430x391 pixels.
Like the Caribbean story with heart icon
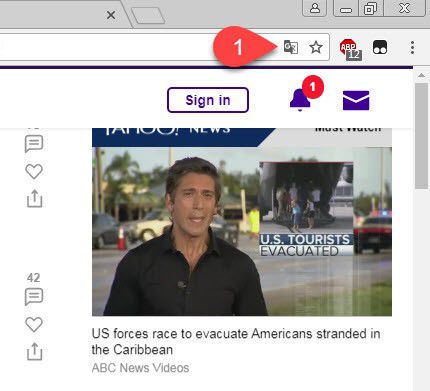click(x=34, y=324)
